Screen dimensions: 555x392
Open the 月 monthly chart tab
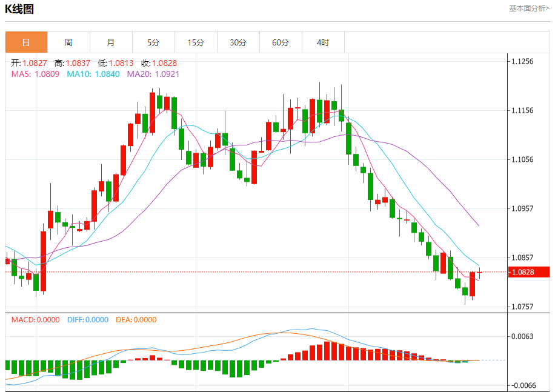point(111,42)
